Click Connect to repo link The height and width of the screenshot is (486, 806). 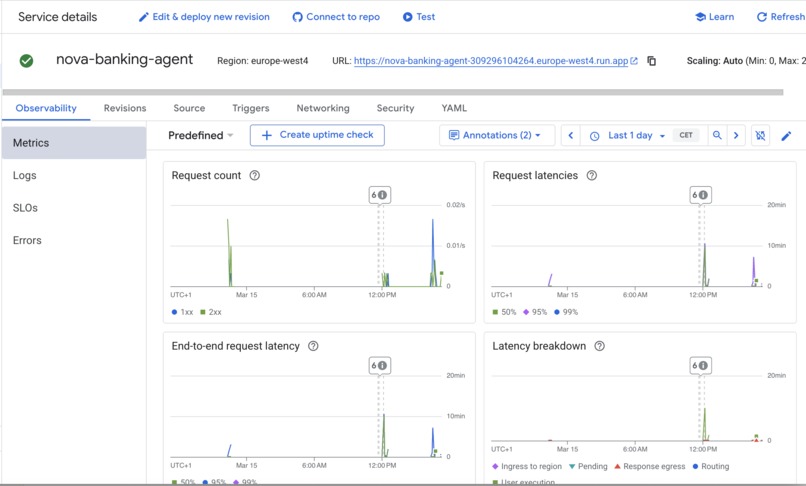coord(336,17)
